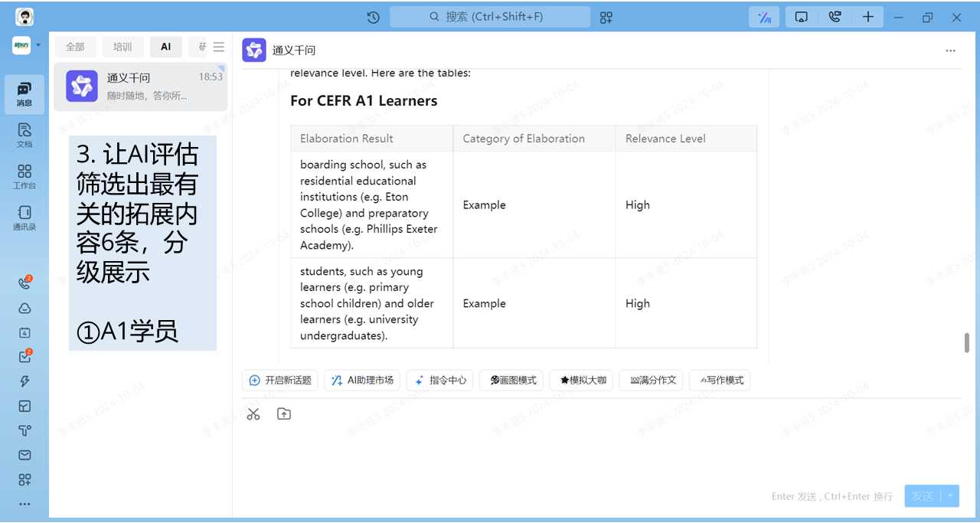Click the search box in title bar
Image resolution: width=980 pixels, height=523 pixels.
(490, 17)
